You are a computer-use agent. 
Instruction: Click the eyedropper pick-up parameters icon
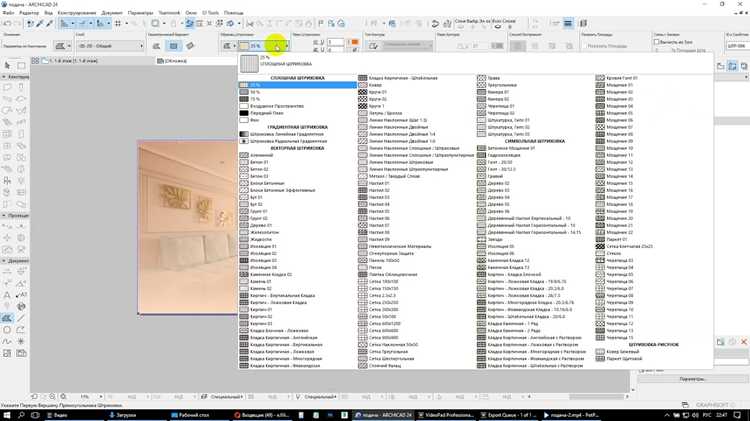click(40, 23)
